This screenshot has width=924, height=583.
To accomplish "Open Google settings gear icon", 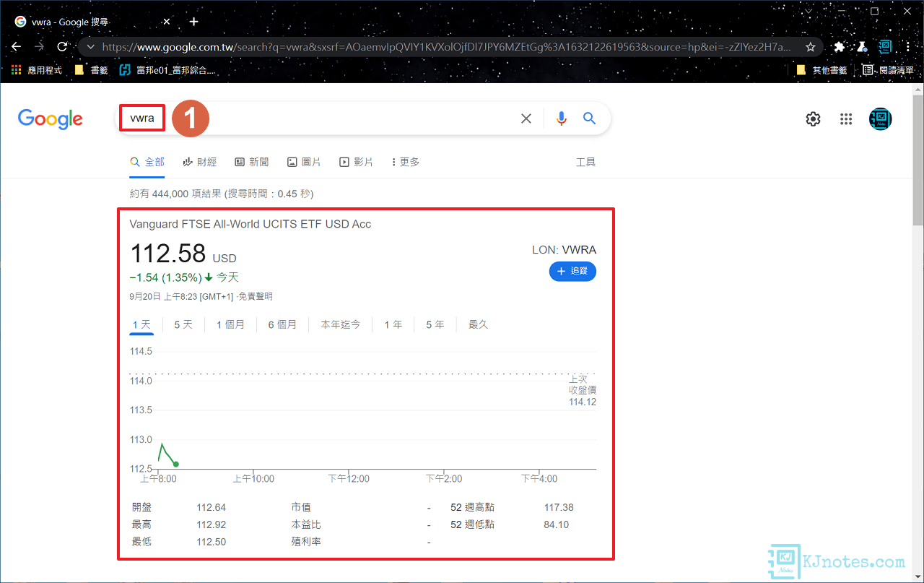I will click(x=814, y=119).
